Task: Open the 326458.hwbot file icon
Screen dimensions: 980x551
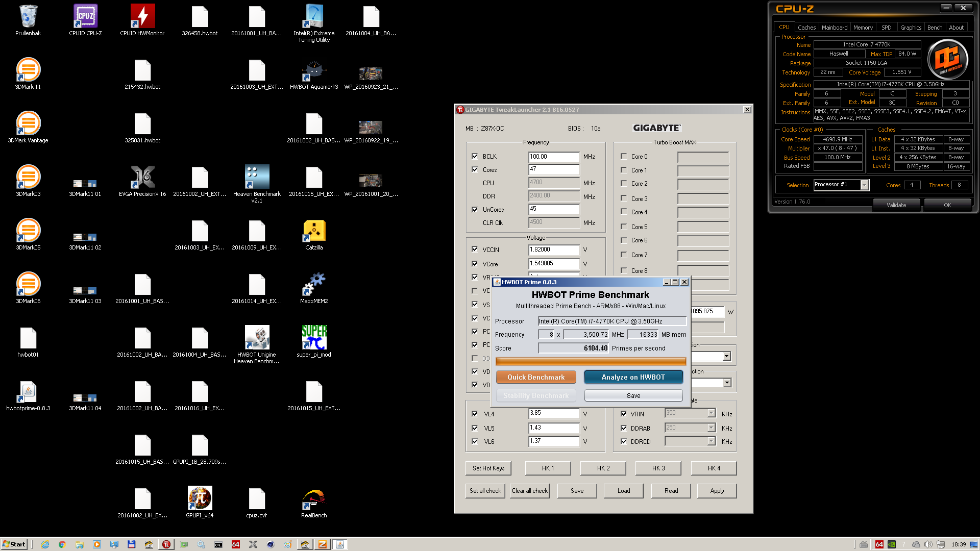Action: [x=200, y=20]
